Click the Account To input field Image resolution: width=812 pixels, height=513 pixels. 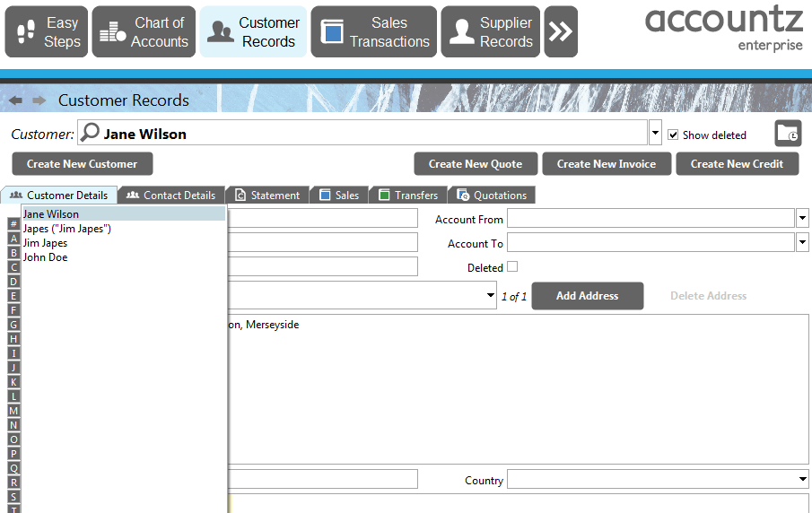[x=651, y=242]
